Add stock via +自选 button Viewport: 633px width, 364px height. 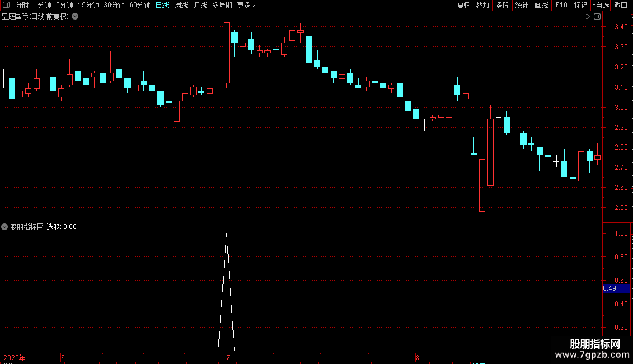(601, 5)
